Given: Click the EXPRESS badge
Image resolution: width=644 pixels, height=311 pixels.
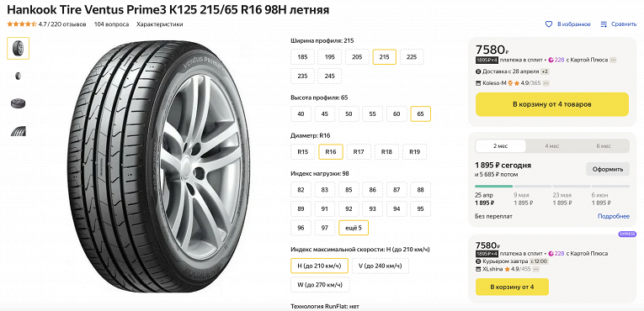Looking at the screenshot, I should [627, 234].
